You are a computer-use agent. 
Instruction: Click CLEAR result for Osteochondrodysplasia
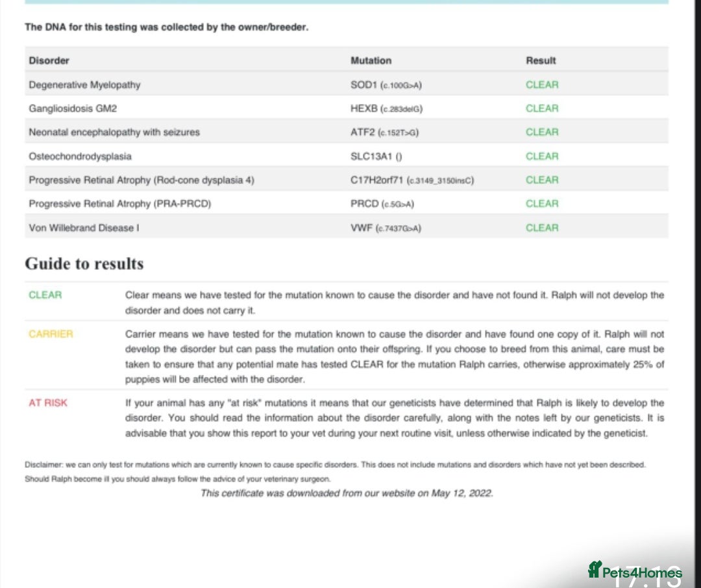[x=542, y=156]
